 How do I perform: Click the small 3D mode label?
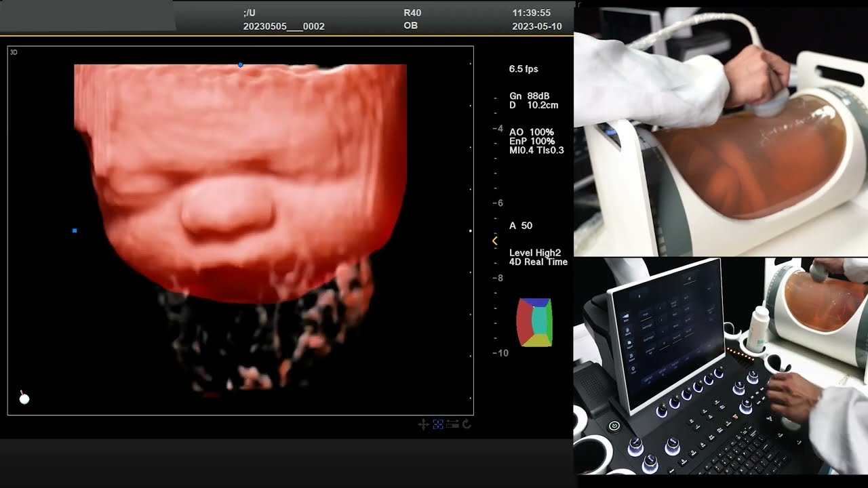pyautogui.click(x=14, y=52)
